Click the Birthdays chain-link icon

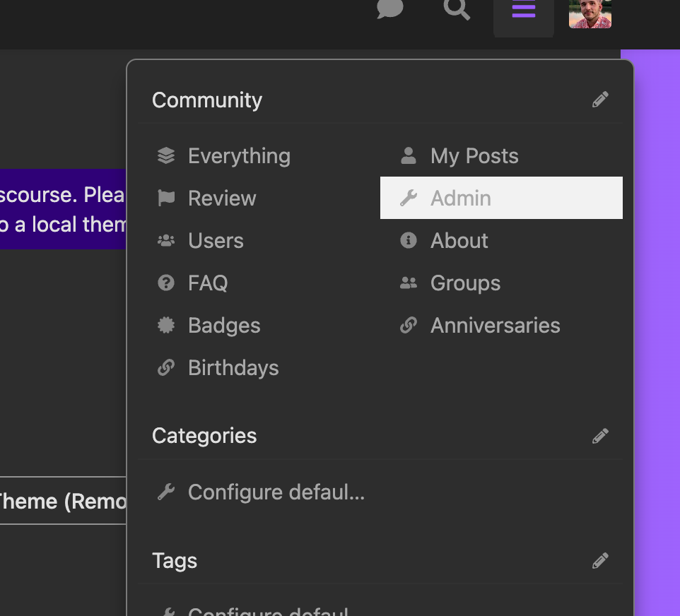point(166,368)
